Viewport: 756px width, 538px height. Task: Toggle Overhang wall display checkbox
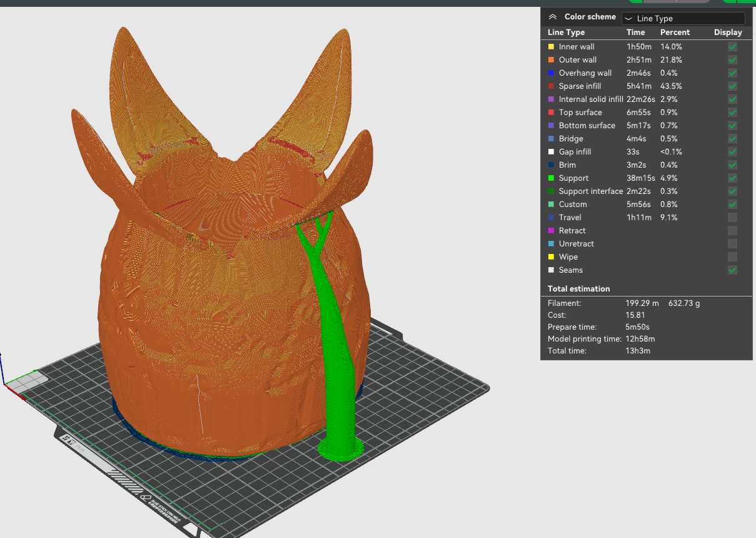[732, 73]
